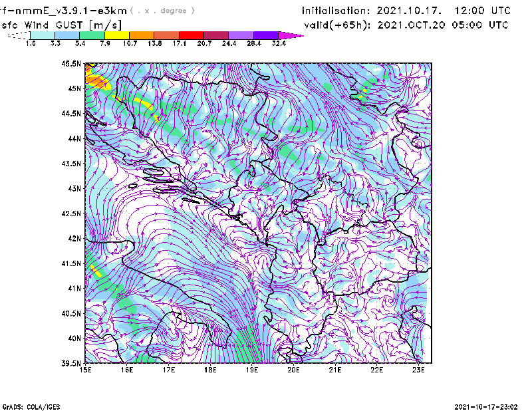This screenshot has height=411, width=532.
Task: Click the 40N latitude label
Action: (74, 339)
